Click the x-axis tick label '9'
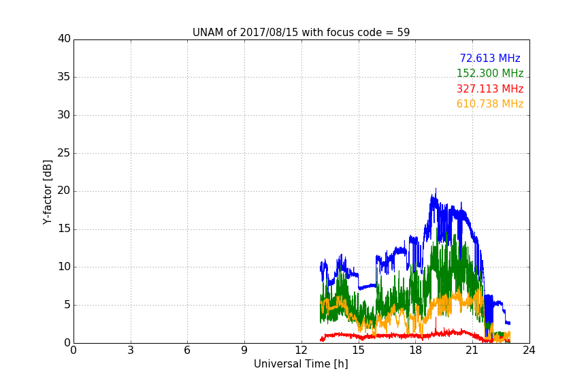This screenshot has height=392, width=588. (x=244, y=350)
